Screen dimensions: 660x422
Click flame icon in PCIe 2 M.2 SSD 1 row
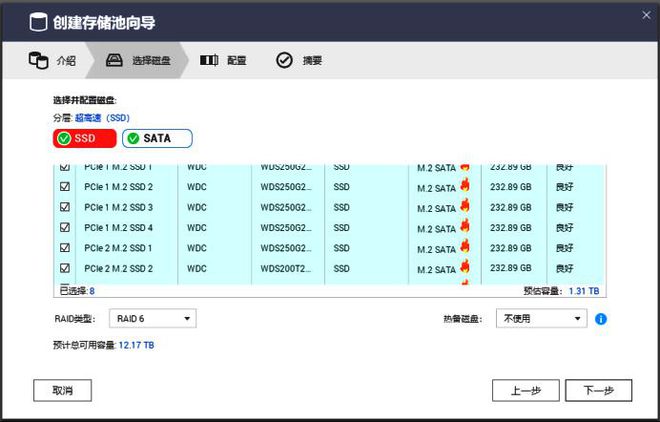[x=465, y=246]
